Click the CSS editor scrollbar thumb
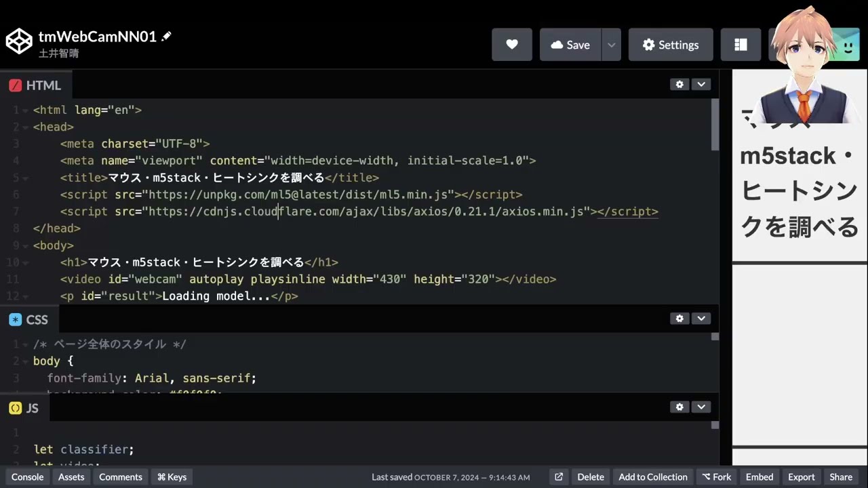This screenshot has width=868, height=488. point(715,336)
